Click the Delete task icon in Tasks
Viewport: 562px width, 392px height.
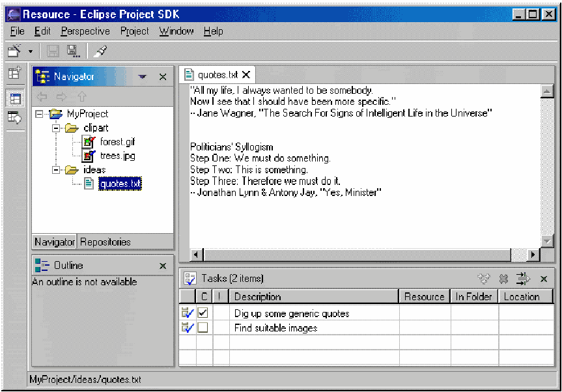tap(503, 279)
